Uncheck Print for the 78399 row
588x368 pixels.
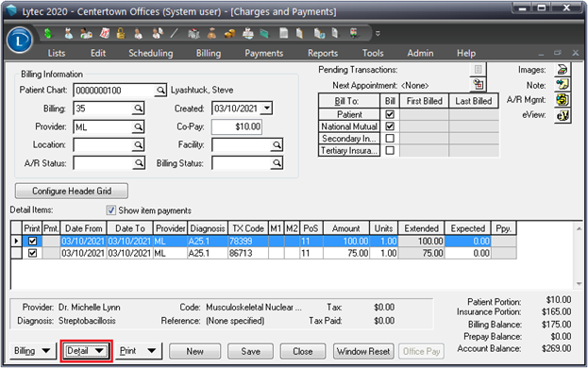[x=33, y=241]
